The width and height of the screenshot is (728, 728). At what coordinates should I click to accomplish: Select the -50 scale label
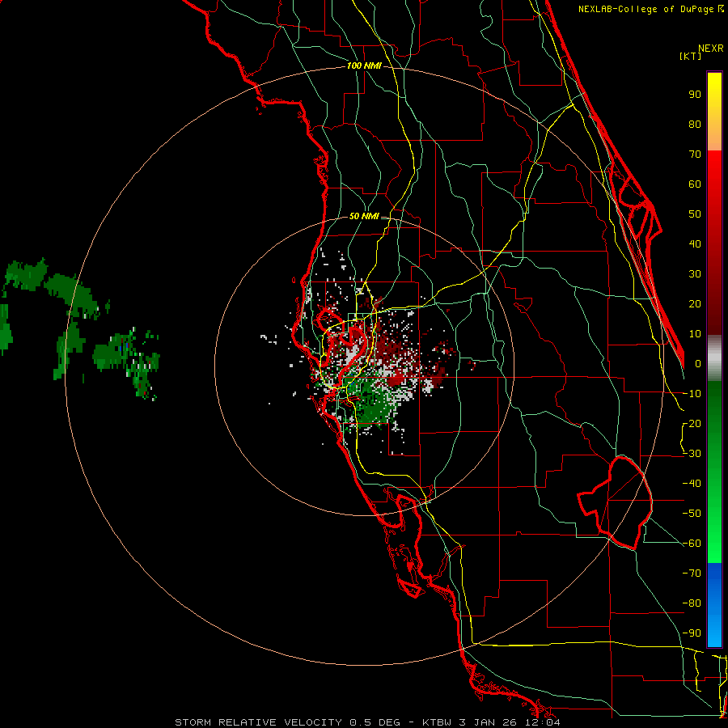coord(692,514)
